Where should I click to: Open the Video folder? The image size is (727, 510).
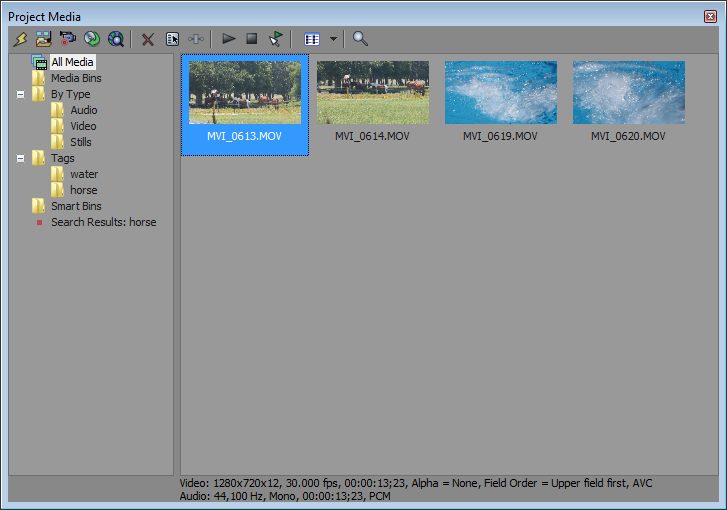pyautogui.click(x=83, y=126)
